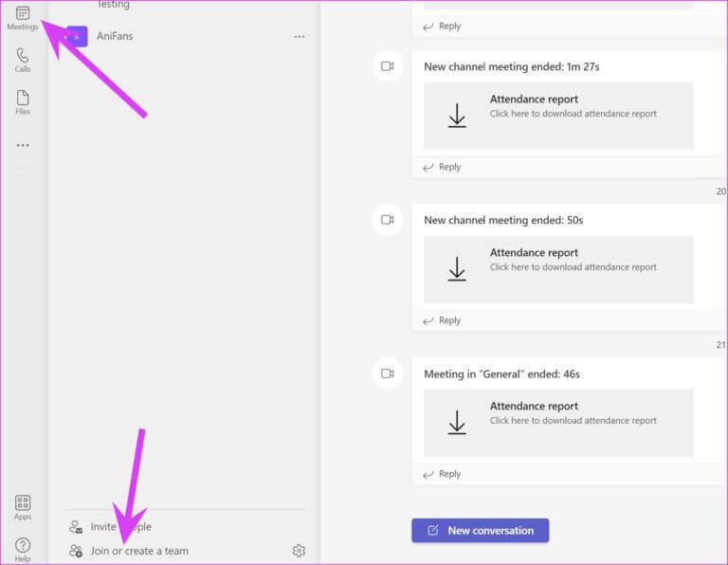The width and height of the screenshot is (728, 565).
Task: Open Attendance report card of 50s meeting
Action: point(558,269)
